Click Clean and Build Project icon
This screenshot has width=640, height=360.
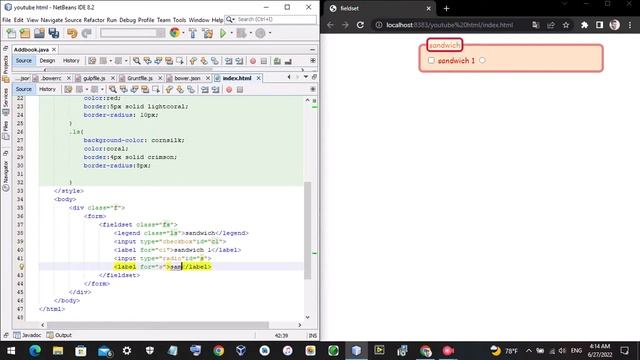pyautogui.click(x=207, y=33)
